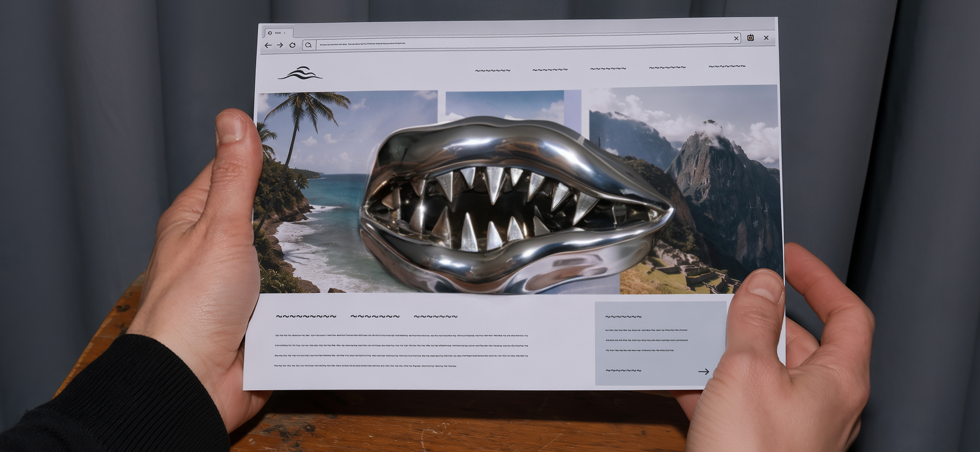Click the magnifier icon in the address bar
The width and height of the screenshot is (980, 452).
[x=309, y=45]
